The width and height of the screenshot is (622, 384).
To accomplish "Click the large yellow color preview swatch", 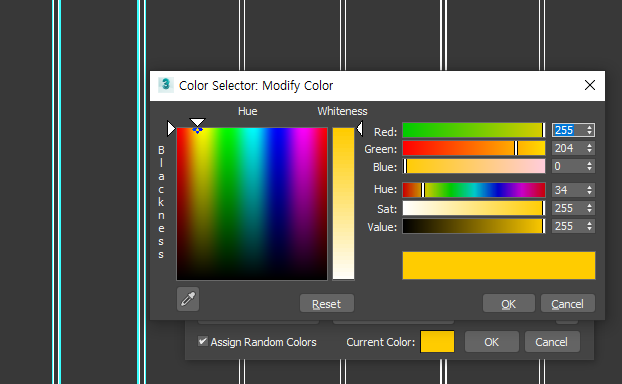I will 499,265.
